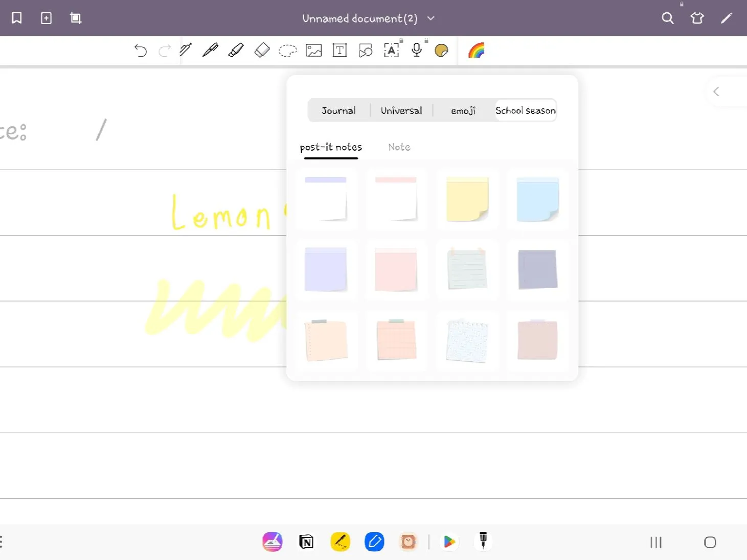The image size is (747, 560).
Task: Click the undo arrow
Action: point(141,50)
